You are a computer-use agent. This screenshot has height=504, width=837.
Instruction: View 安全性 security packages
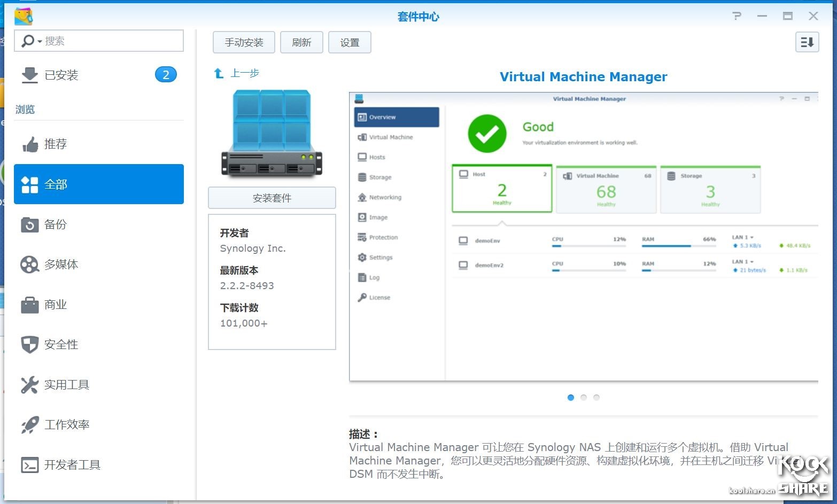(x=60, y=345)
